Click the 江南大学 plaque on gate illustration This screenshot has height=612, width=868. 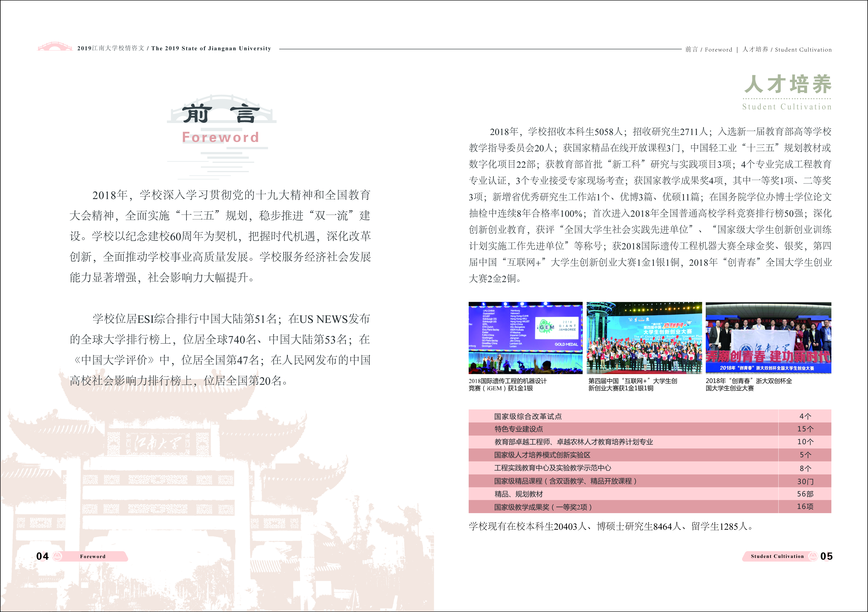pos(158,443)
